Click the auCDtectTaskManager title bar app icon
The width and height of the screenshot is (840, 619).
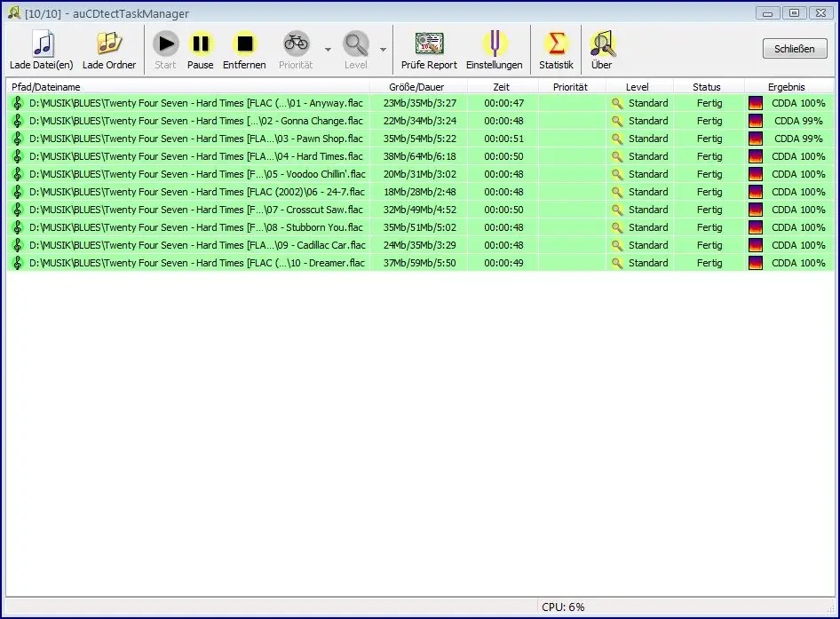[14, 12]
